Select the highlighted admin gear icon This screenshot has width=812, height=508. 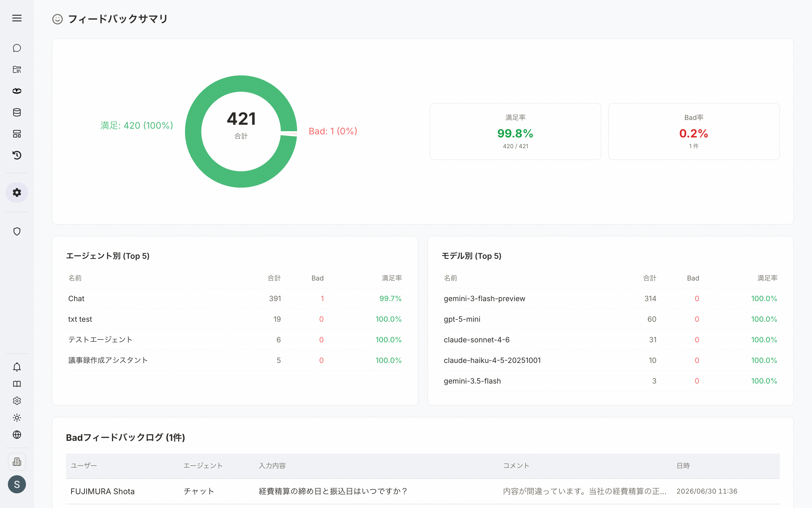(x=17, y=192)
